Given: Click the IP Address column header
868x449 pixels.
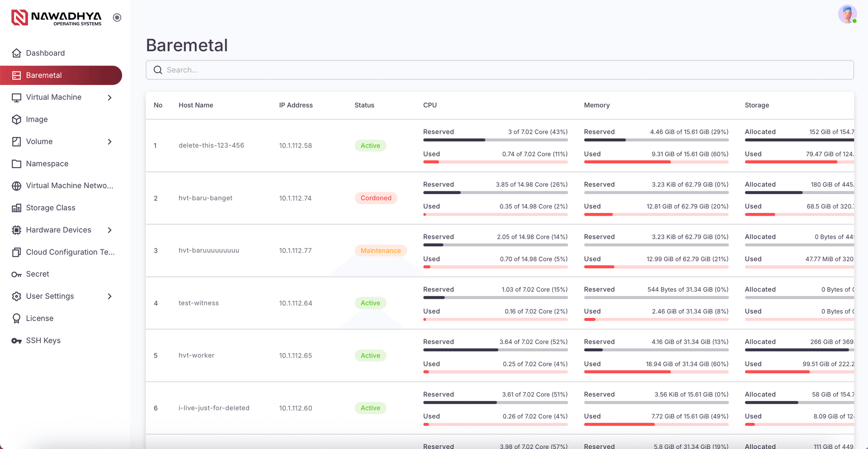Looking at the screenshot, I should tap(296, 105).
